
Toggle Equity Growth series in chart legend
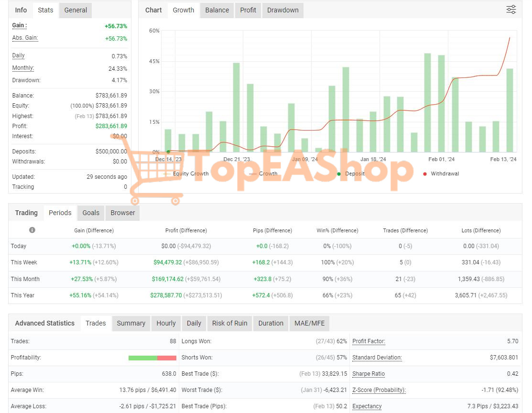[x=191, y=174]
